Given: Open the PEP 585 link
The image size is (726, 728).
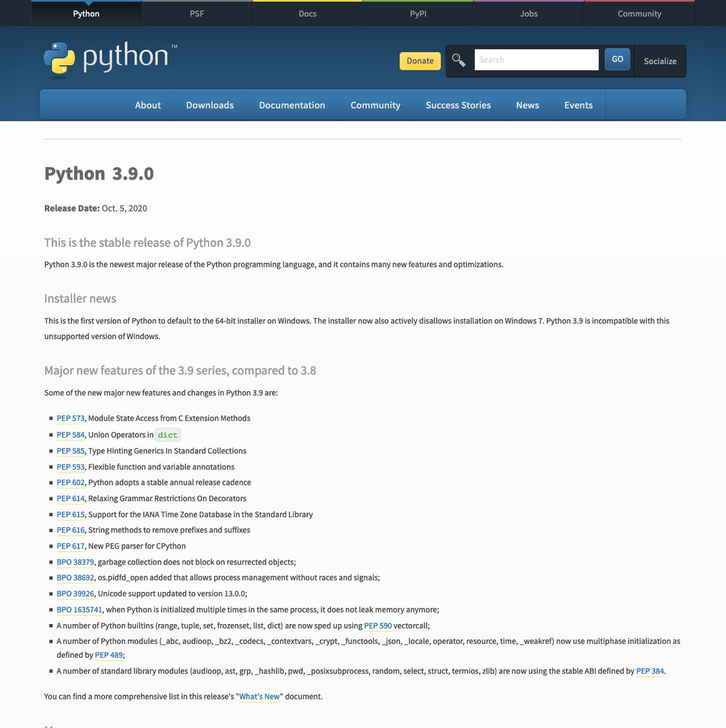Looking at the screenshot, I should [71, 451].
